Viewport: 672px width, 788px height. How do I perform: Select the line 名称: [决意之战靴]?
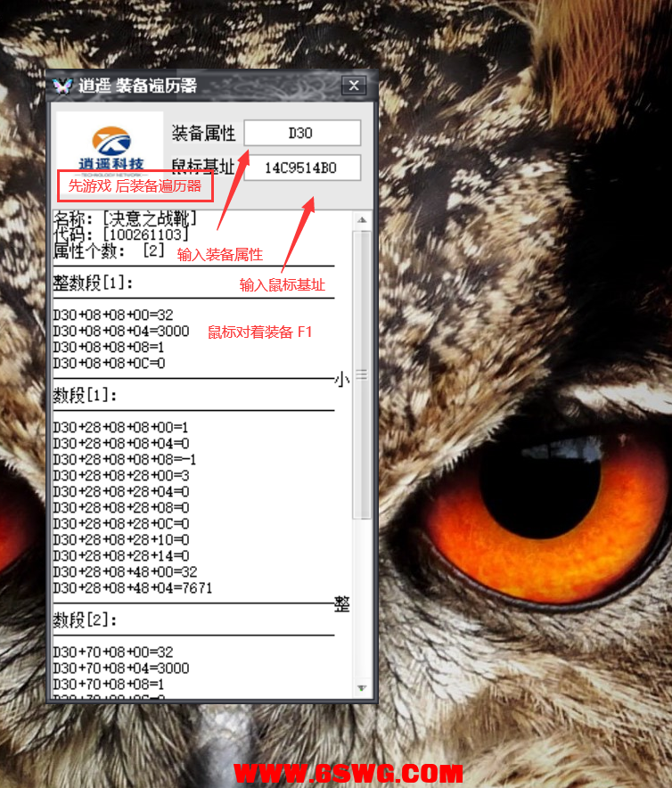125,218
